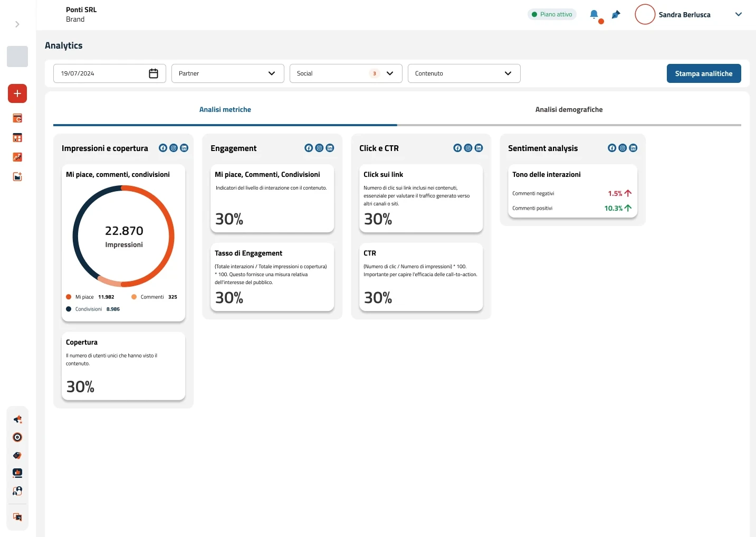This screenshot has height=537, width=756.
Task: Click the Mi piace orange legend dot
Action: pos(69,297)
